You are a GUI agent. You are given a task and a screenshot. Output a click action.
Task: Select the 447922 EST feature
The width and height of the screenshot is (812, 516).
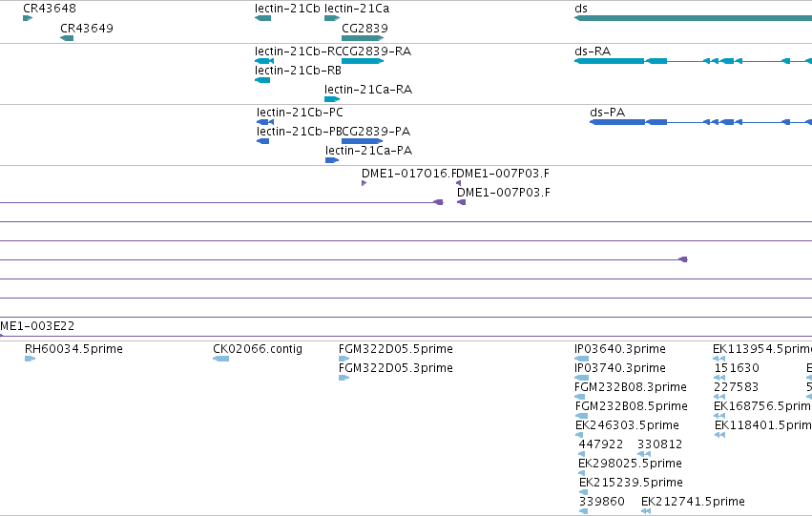tap(581, 454)
